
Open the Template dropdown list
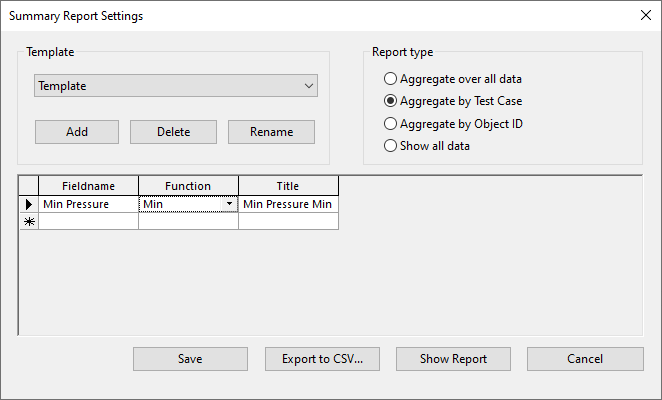(308, 86)
